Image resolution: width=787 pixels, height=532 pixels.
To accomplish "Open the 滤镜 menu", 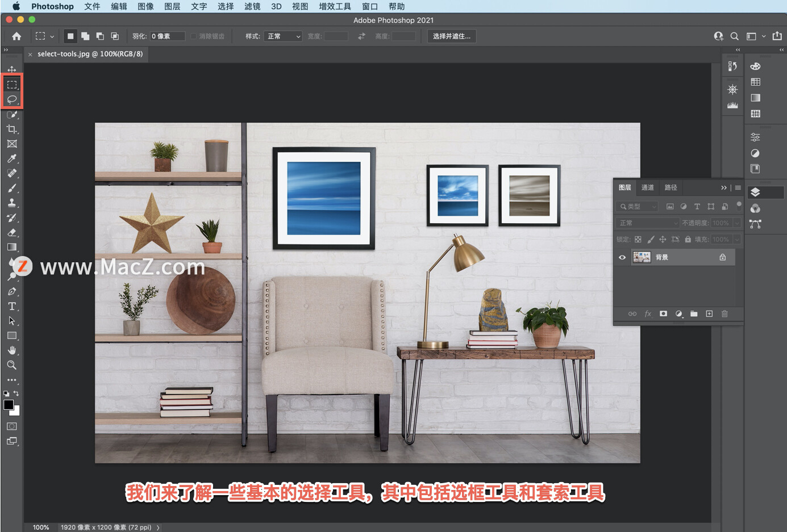I will point(252,6).
